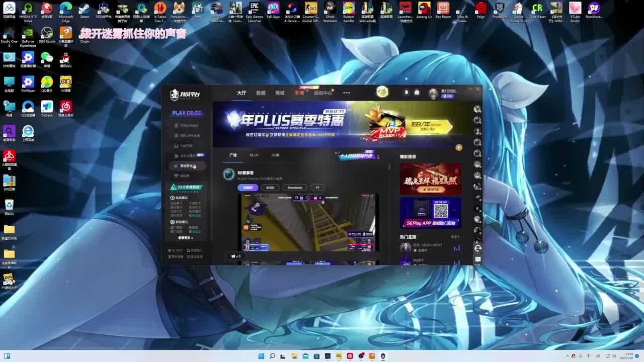
Task: Open the Recycle Bin on desktop
Action: 9,207
